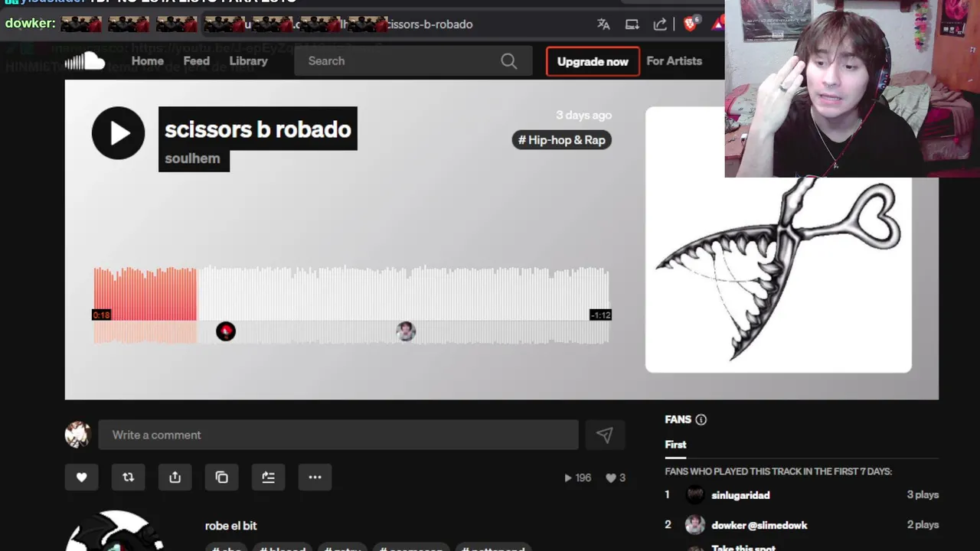Viewport: 980px width, 551px height.
Task: Click the -1:12 remaining time label
Action: 600,315
